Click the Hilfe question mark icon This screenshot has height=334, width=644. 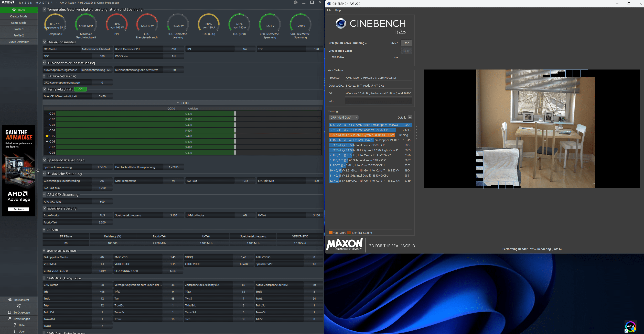(x=15, y=325)
